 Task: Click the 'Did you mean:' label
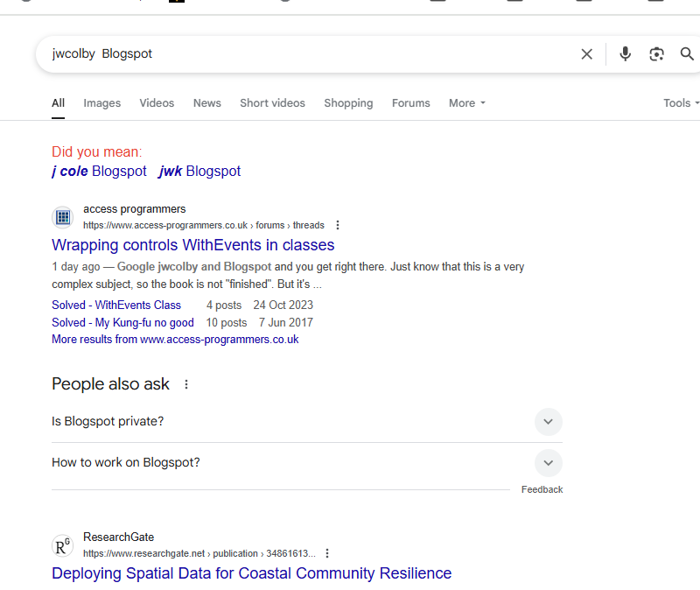pyautogui.click(x=97, y=151)
